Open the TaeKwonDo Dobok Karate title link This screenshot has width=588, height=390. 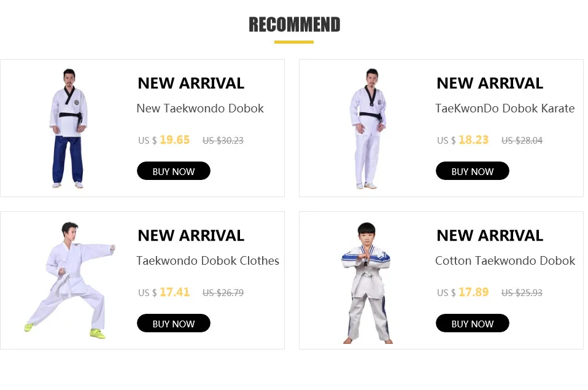pos(505,109)
